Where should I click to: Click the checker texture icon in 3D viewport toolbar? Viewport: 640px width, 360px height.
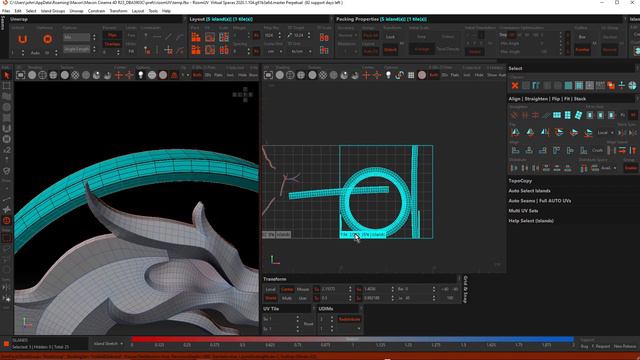pos(75,75)
